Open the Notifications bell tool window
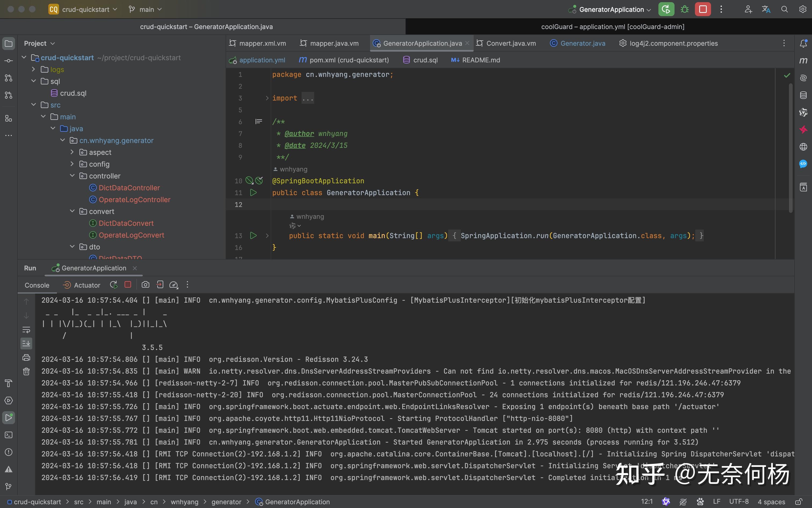The height and width of the screenshot is (508, 812). [803, 43]
